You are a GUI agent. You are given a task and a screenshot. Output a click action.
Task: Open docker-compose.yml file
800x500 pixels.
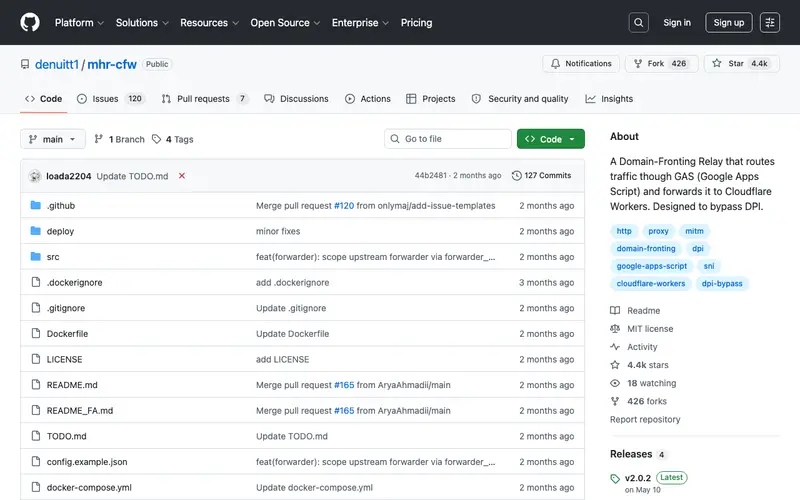(x=89, y=487)
